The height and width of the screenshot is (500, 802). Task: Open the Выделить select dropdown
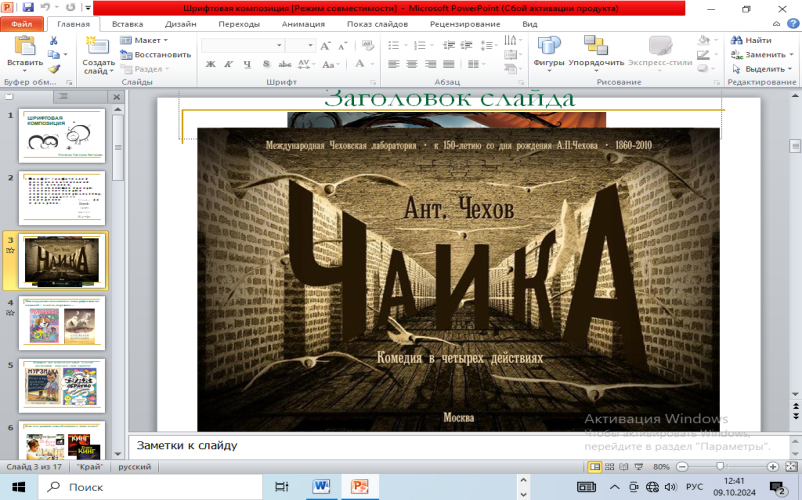[x=762, y=69]
